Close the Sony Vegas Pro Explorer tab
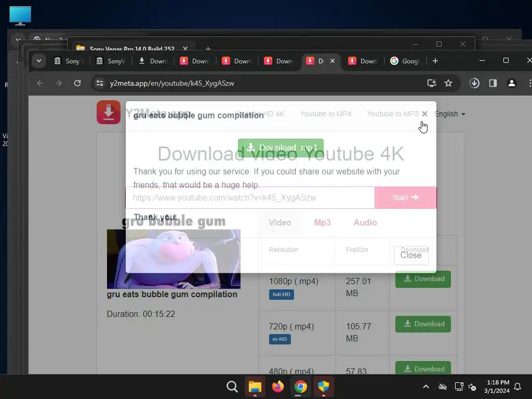 [x=185, y=48]
